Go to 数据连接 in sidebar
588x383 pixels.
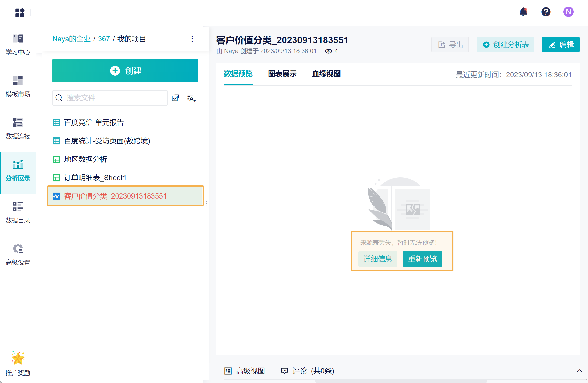(18, 129)
